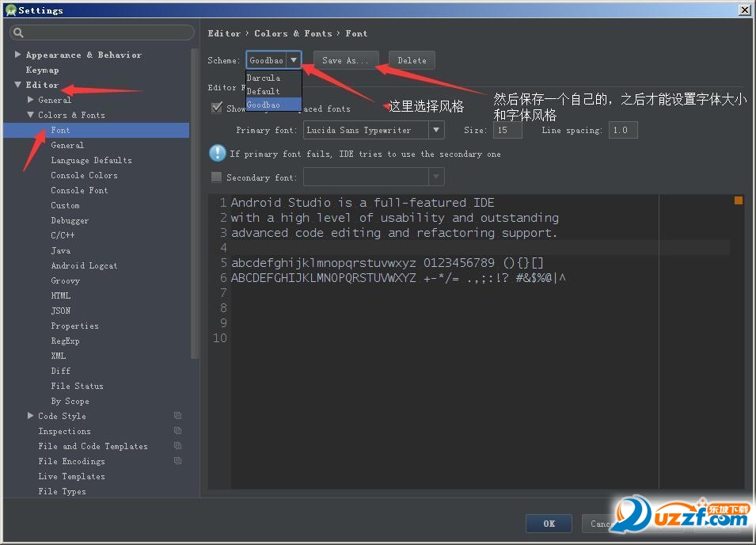Viewport: 756px width, 545px height.
Task: Select the Java colors item
Action: pos(61,250)
